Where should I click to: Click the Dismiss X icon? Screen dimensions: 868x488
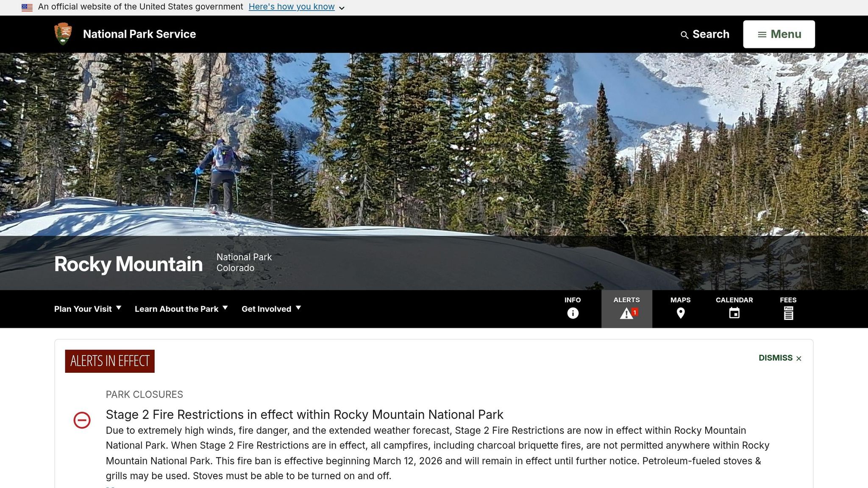pos(799,359)
